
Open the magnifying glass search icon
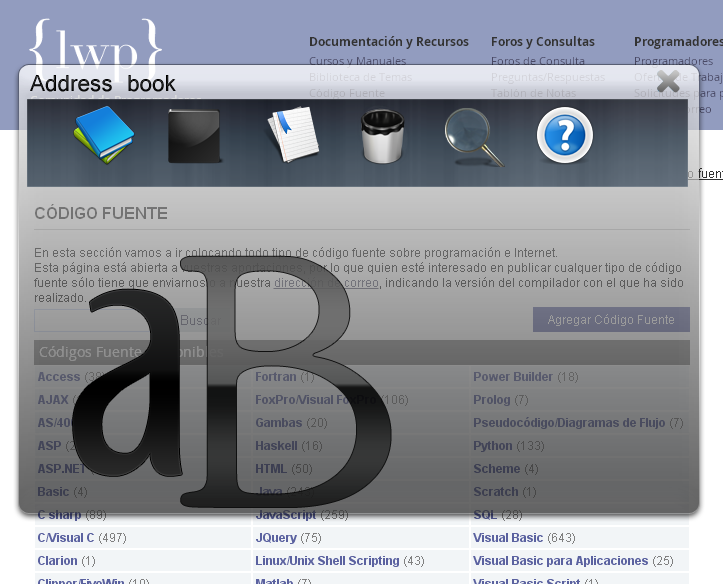point(474,137)
